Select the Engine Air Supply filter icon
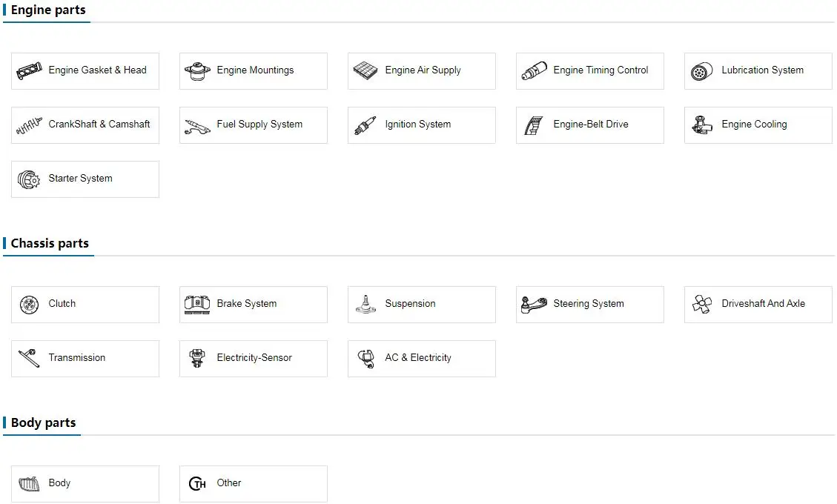This screenshot has height=504, width=837. tap(365, 71)
